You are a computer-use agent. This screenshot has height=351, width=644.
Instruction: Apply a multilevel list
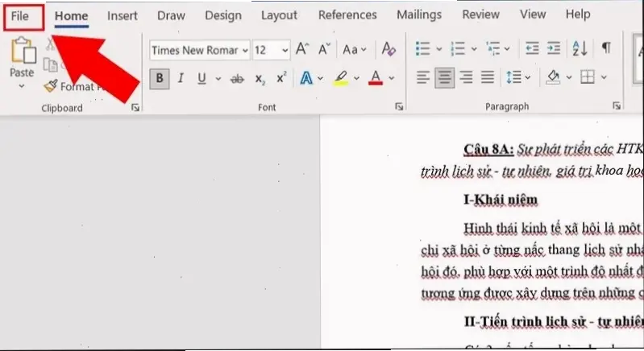tap(492, 48)
